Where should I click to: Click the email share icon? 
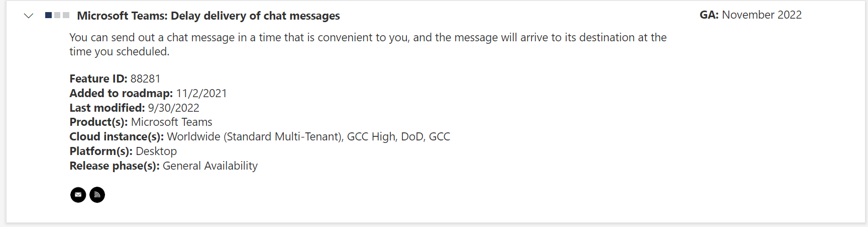78,195
